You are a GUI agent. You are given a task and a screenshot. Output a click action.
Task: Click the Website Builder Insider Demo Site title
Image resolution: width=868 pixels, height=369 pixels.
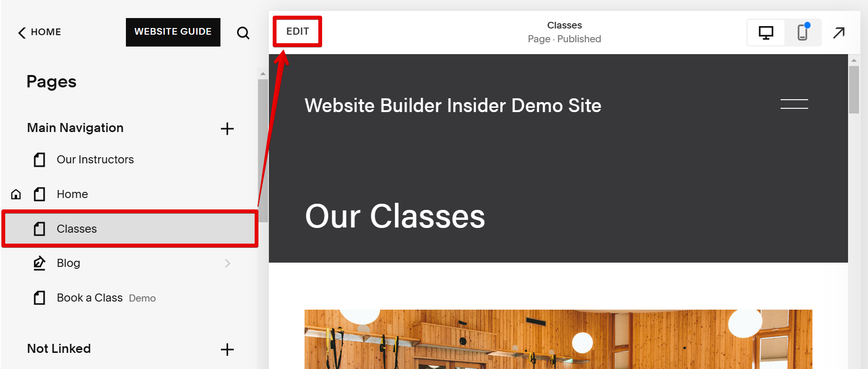point(453,105)
